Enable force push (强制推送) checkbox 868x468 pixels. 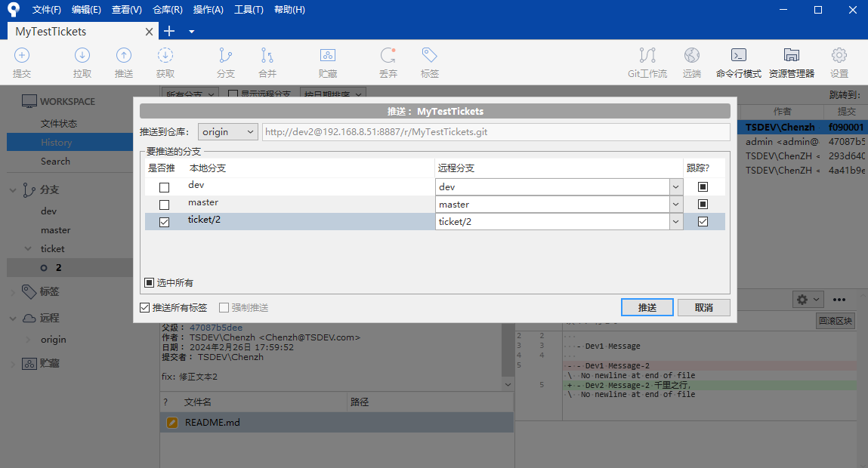click(x=224, y=307)
